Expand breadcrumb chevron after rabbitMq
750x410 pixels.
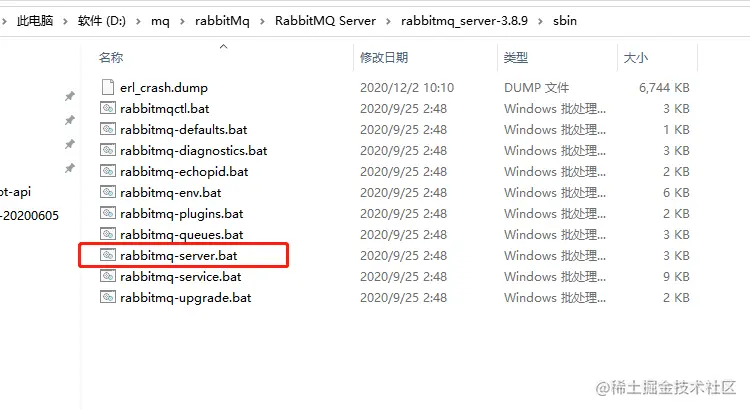pyautogui.click(x=262, y=22)
